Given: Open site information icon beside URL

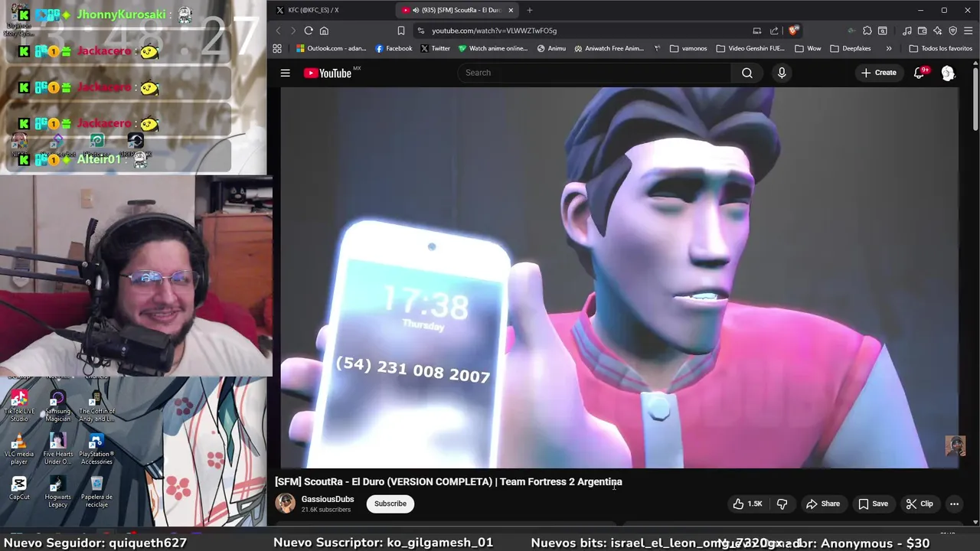Looking at the screenshot, I should (x=420, y=31).
